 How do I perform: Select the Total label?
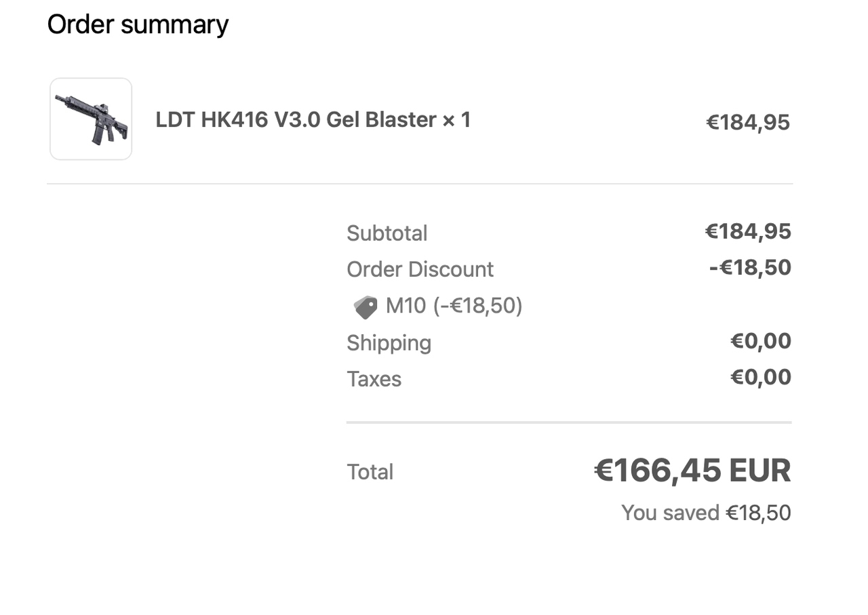point(370,472)
